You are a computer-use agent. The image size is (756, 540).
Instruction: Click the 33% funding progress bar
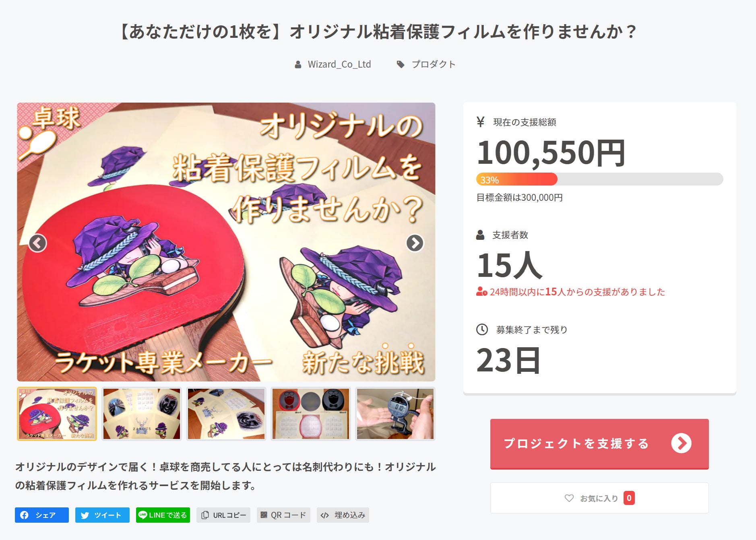click(x=599, y=179)
